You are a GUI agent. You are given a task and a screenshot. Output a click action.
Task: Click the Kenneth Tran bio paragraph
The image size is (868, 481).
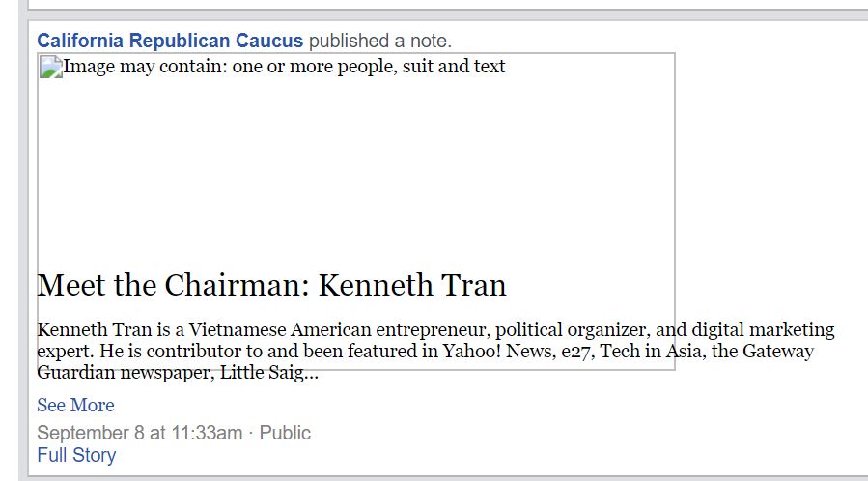(435, 351)
